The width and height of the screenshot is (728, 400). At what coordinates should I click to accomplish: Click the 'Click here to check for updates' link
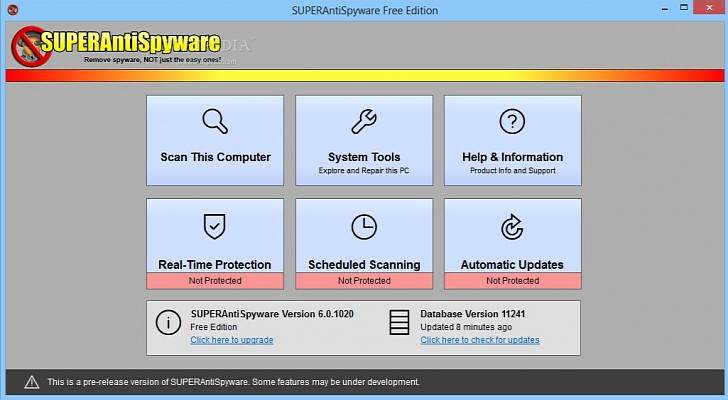coord(479,340)
